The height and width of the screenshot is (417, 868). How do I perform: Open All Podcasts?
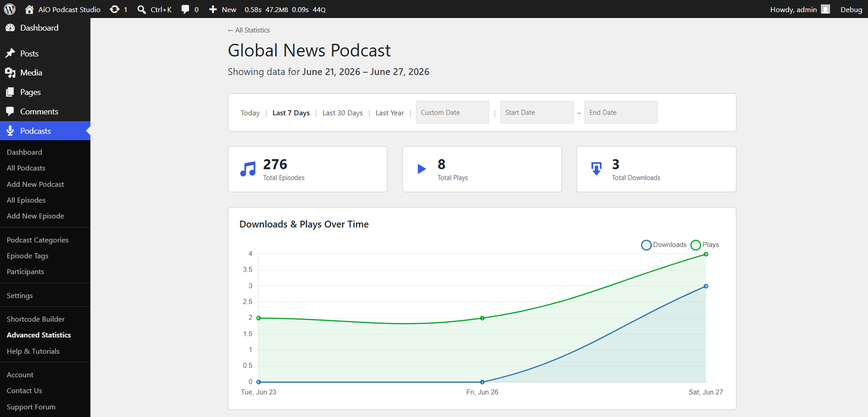point(26,168)
